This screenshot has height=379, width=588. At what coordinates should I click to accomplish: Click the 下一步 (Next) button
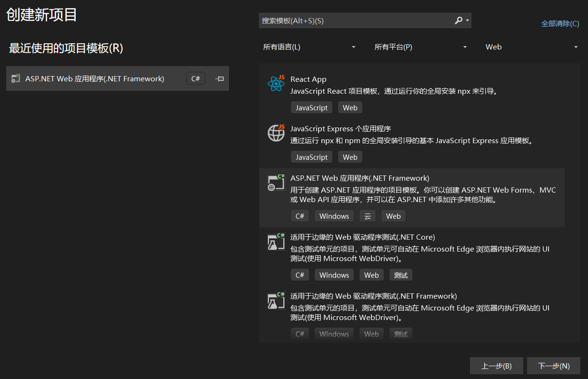pyautogui.click(x=553, y=366)
